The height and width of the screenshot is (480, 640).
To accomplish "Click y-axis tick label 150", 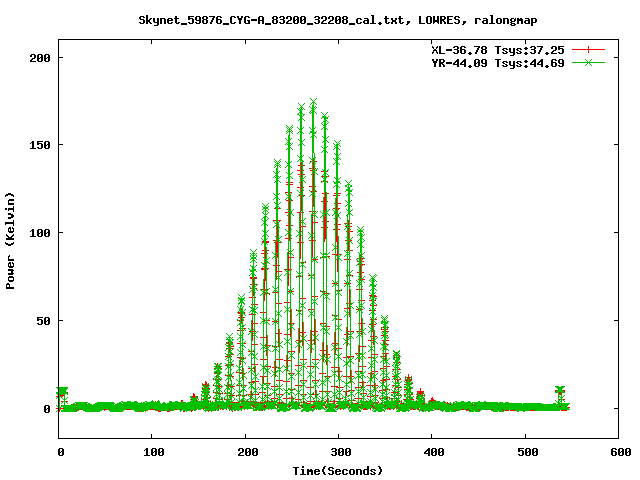I will 40,145.
